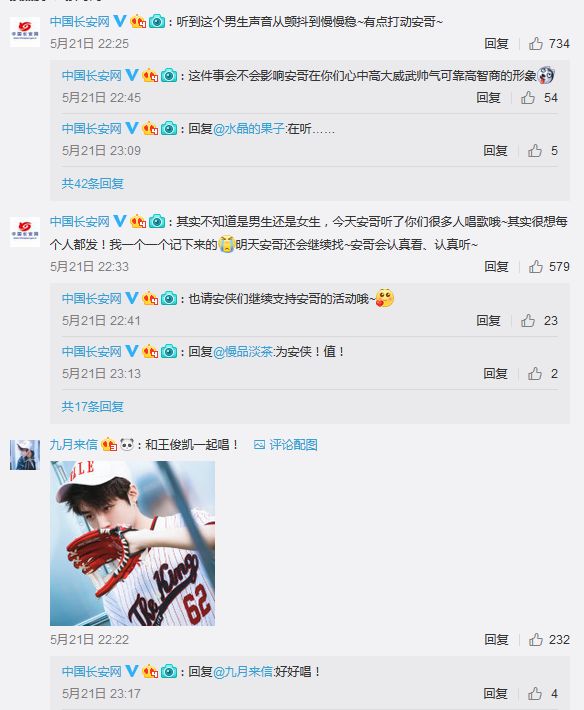Reply to 九月来信's 22:22 comment
The image size is (584, 710).
point(496,639)
